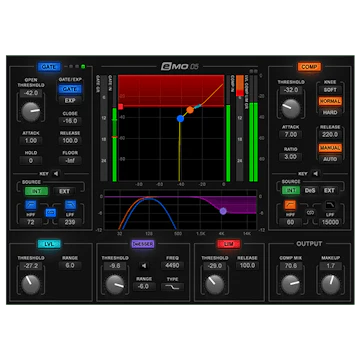360x360 pixels.
Task: Click the Open Threshold value -42.0
Action: [x=31, y=93]
